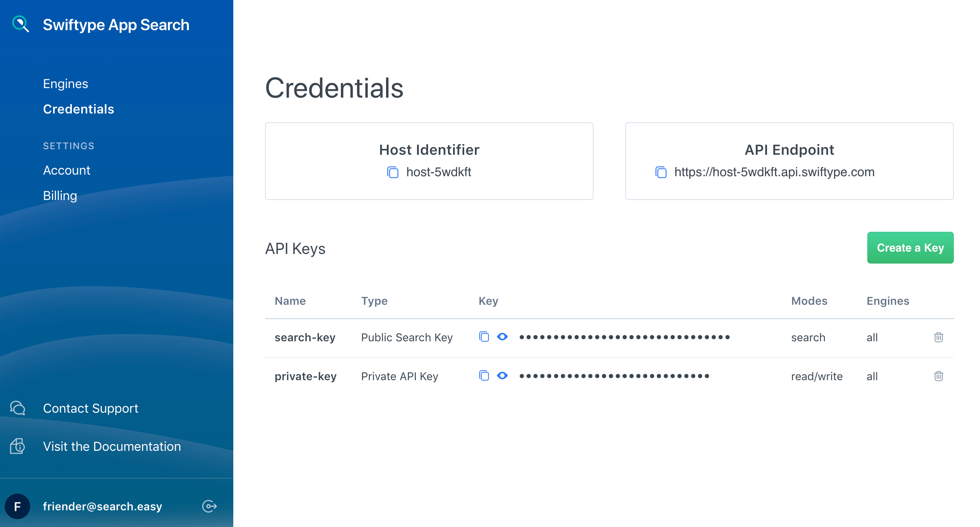The image size is (980, 527).
Task: Select Credentials in the sidebar
Action: pyautogui.click(x=79, y=109)
